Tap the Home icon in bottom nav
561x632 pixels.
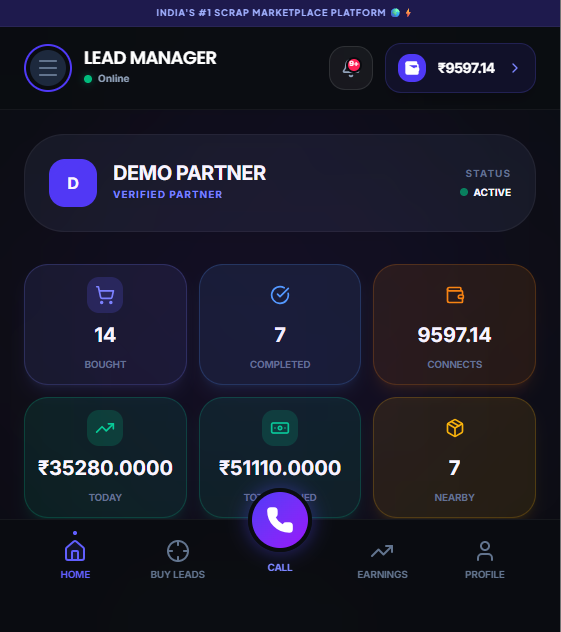pos(75,551)
